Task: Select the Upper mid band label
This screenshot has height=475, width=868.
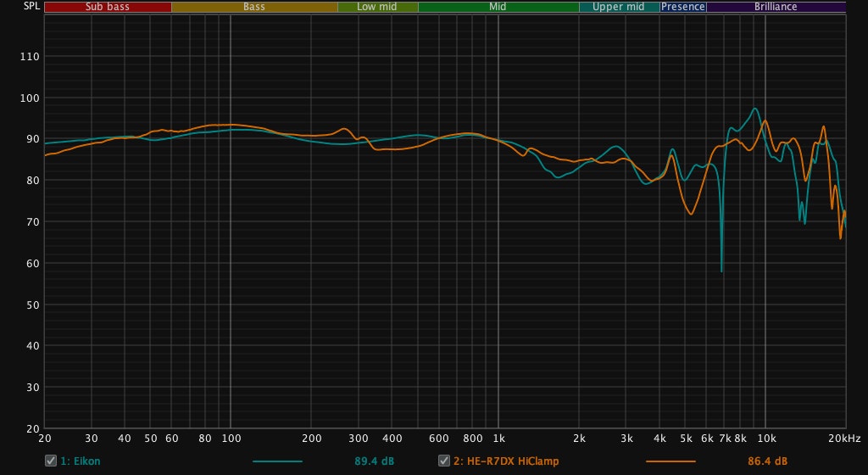Action: [618, 7]
